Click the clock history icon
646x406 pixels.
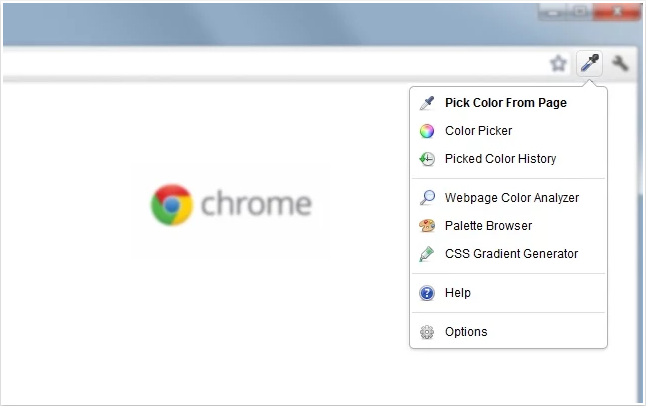(x=427, y=159)
